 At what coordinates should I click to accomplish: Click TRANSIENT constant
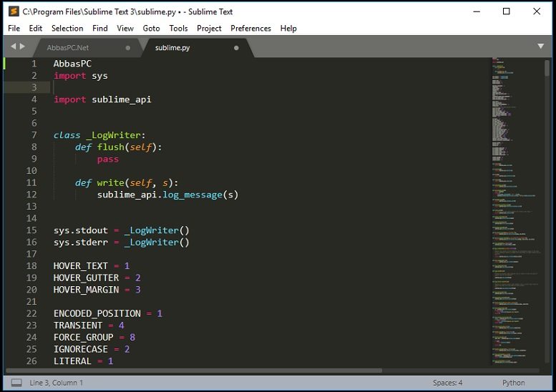pos(78,325)
